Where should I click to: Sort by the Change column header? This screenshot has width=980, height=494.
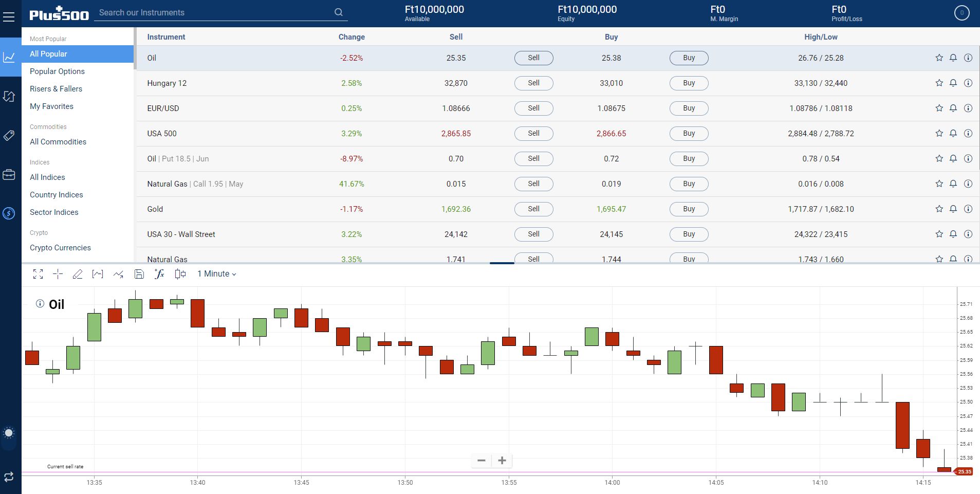352,37
